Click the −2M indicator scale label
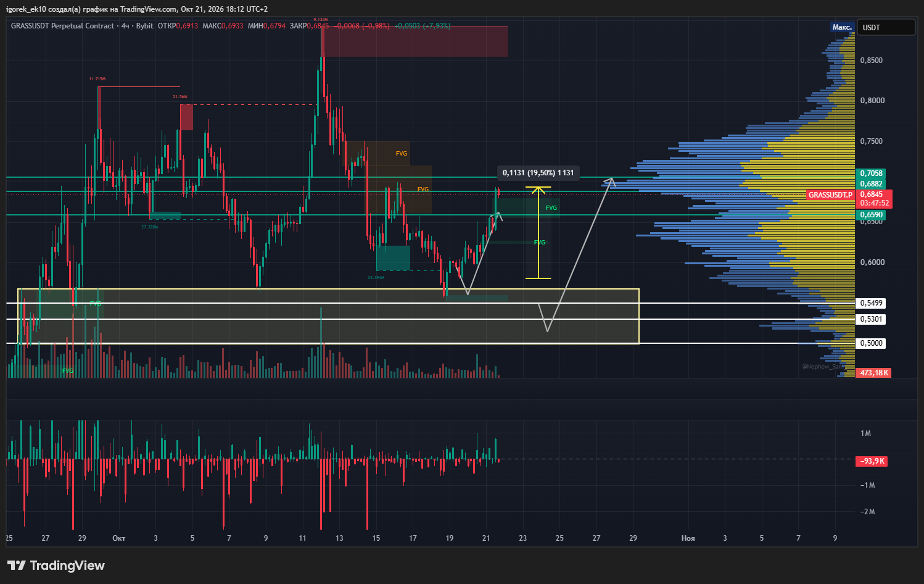 tap(868, 512)
